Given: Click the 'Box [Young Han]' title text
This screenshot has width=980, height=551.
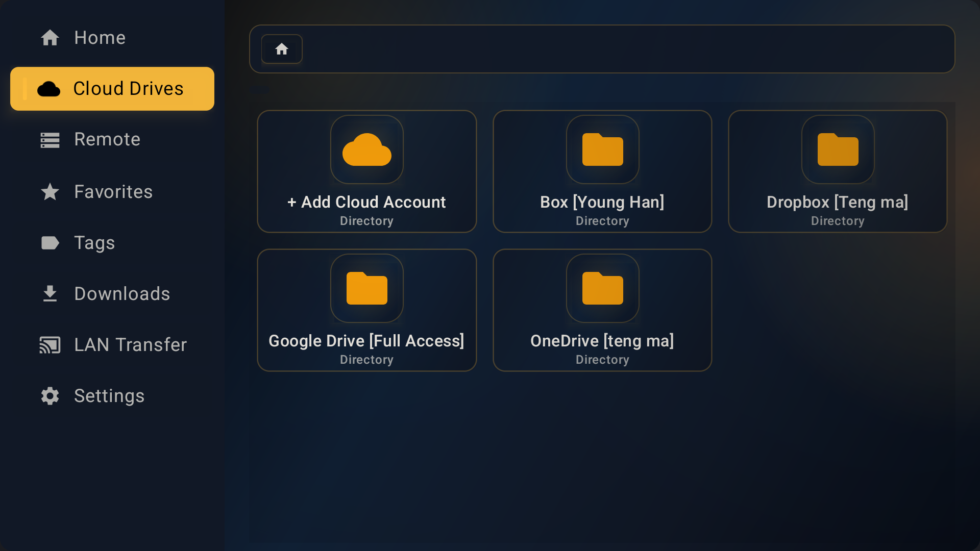Looking at the screenshot, I should coord(602,202).
